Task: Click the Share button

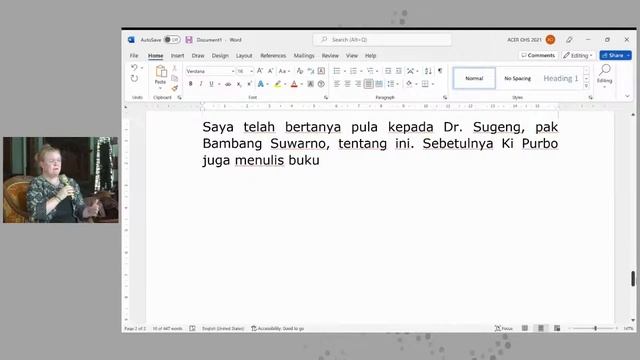Action: pyautogui.click(x=616, y=56)
